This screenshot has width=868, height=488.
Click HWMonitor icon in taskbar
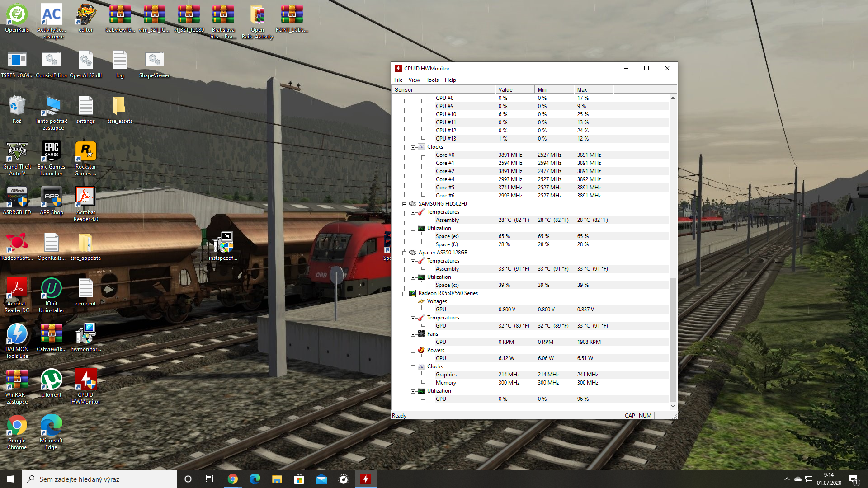366,479
